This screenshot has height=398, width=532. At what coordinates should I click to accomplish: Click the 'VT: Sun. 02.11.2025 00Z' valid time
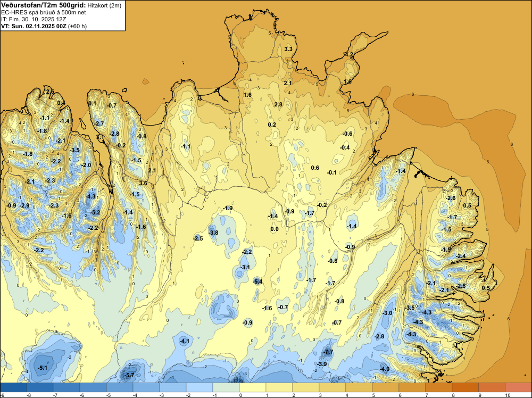click(34, 26)
